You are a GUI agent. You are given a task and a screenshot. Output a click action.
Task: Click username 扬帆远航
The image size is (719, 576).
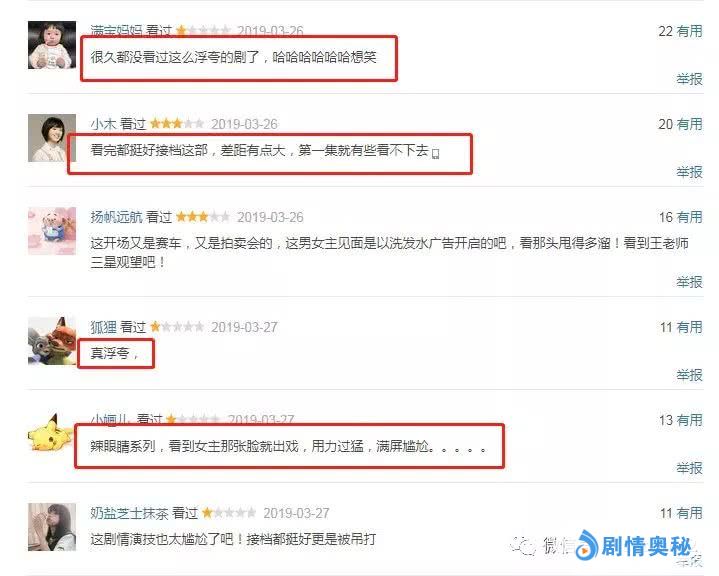pyautogui.click(x=116, y=217)
